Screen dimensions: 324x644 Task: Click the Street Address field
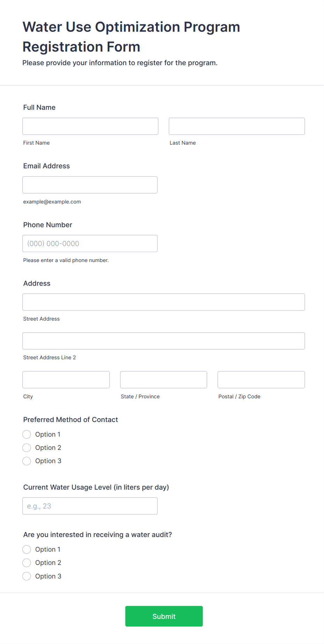click(x=163, y=302)
